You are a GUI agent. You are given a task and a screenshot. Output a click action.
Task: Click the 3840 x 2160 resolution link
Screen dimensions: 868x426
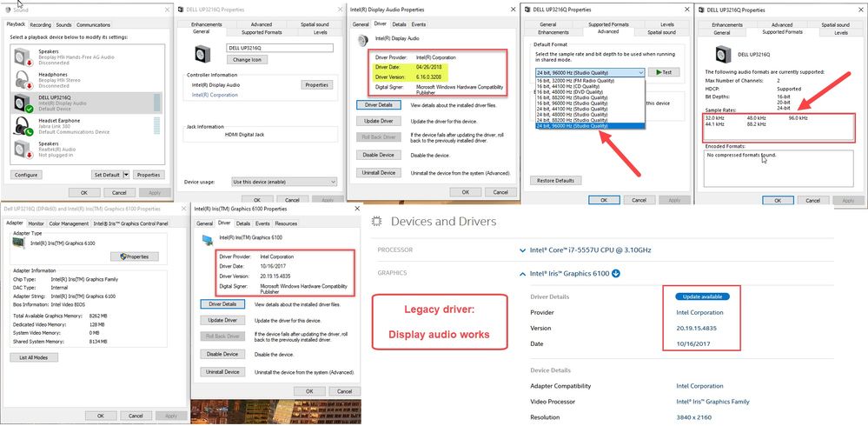pos(694,417)
